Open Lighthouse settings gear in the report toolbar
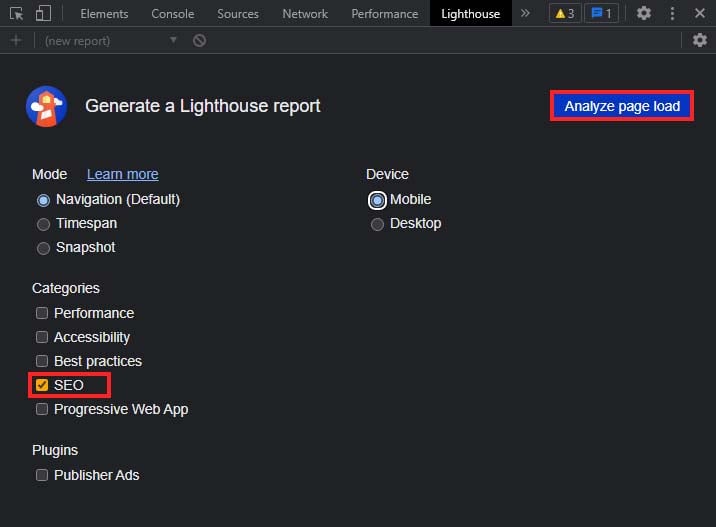This screenshot has height=527, width=716. [700, 41]
